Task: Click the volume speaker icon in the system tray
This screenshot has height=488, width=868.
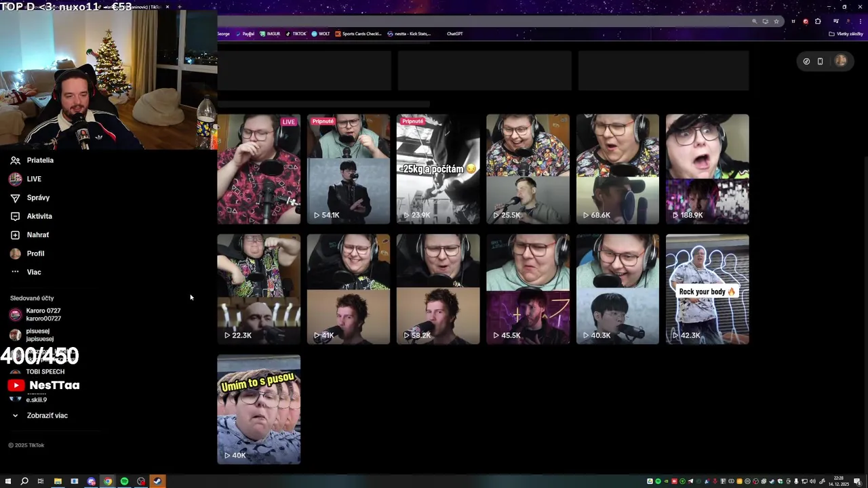Action: click(812, 481)
